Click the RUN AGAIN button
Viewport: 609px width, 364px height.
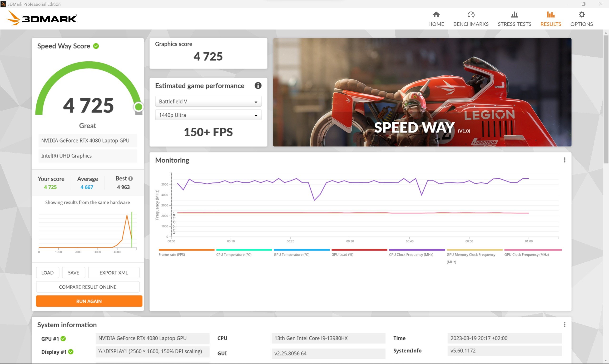coord(89,301)
